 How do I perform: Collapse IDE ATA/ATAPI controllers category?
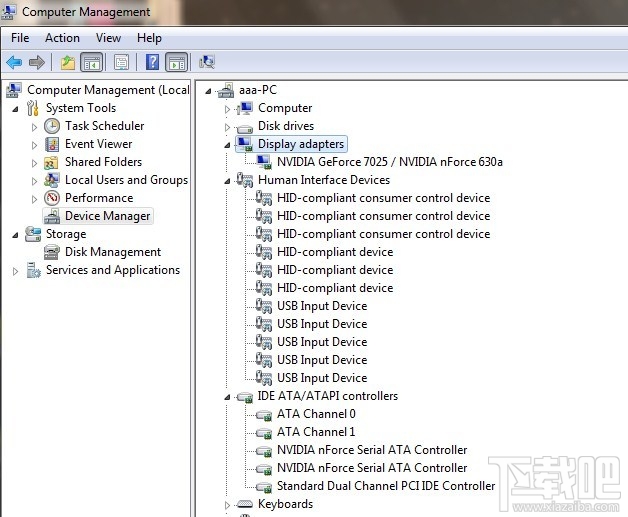point(227,397)
